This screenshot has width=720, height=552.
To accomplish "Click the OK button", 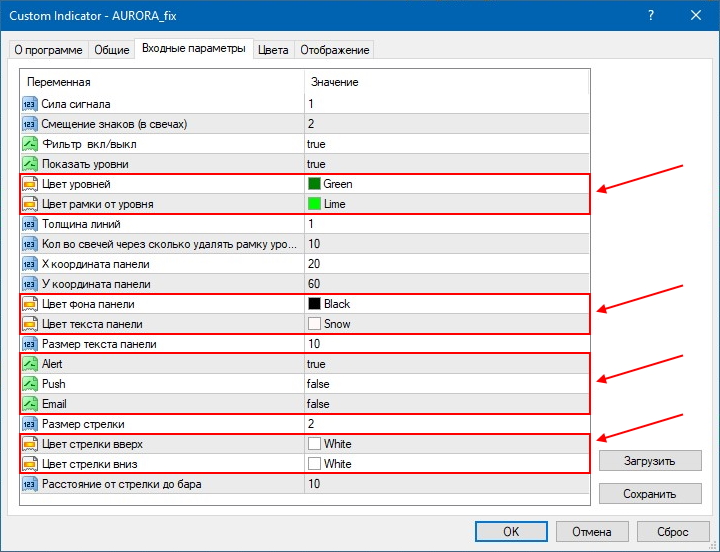I will click(x=510, y=531).
